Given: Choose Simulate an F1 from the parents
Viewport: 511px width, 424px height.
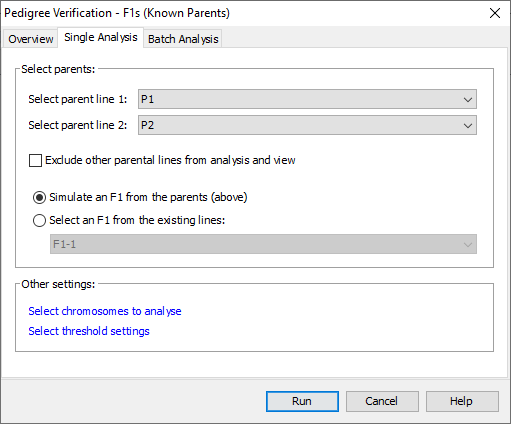Looking at the screenshot, I should pos(39,197).
